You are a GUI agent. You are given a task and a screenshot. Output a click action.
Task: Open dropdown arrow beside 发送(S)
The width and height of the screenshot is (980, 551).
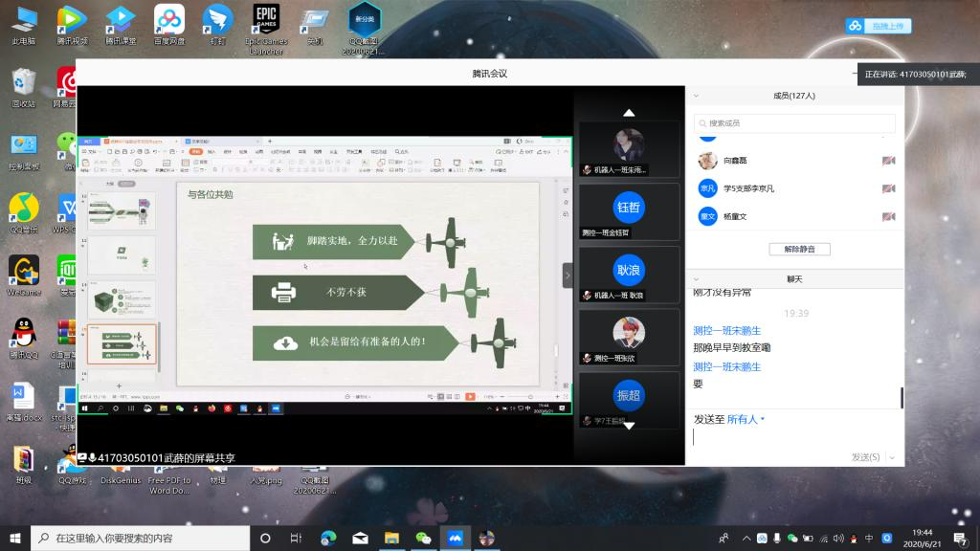point(892,457)
